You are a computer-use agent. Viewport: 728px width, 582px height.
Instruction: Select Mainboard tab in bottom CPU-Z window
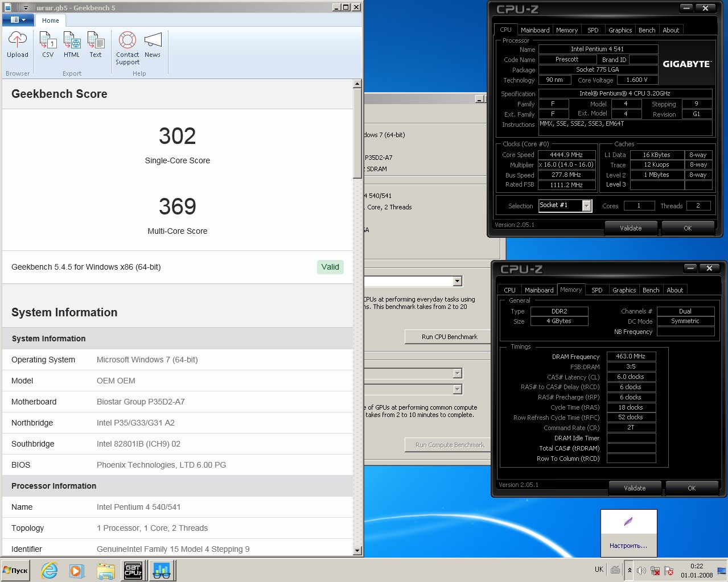tap(539, 290)
